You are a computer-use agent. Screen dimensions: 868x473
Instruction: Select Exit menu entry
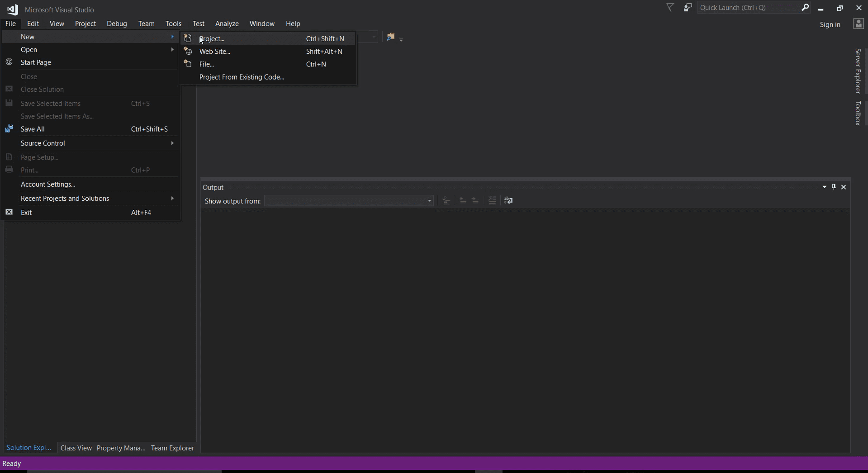pyautogui.click(x=90, y=212)
